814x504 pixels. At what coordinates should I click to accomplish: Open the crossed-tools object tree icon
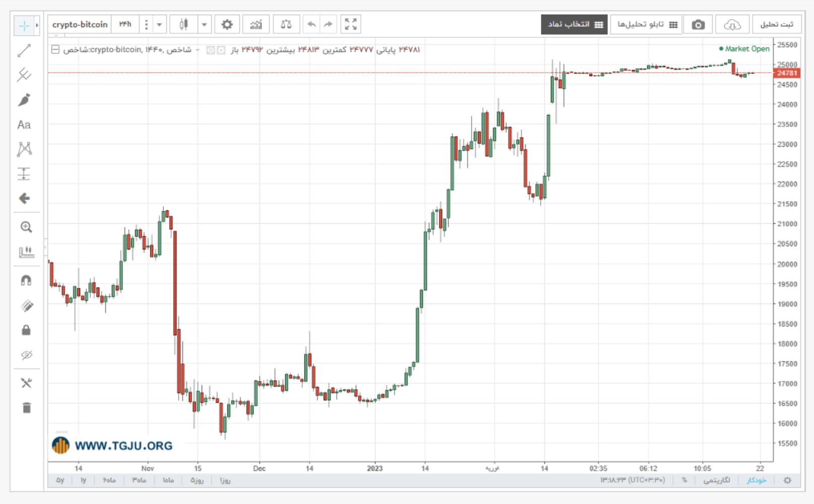[26, 383]
